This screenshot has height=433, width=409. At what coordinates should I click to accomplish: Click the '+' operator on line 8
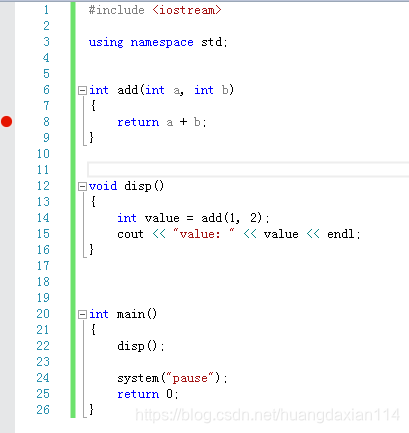(183, 122)
